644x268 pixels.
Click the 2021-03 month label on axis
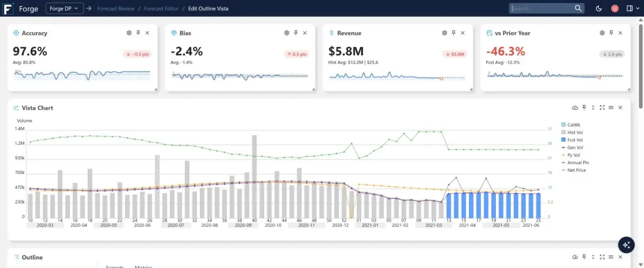[434, 225]
